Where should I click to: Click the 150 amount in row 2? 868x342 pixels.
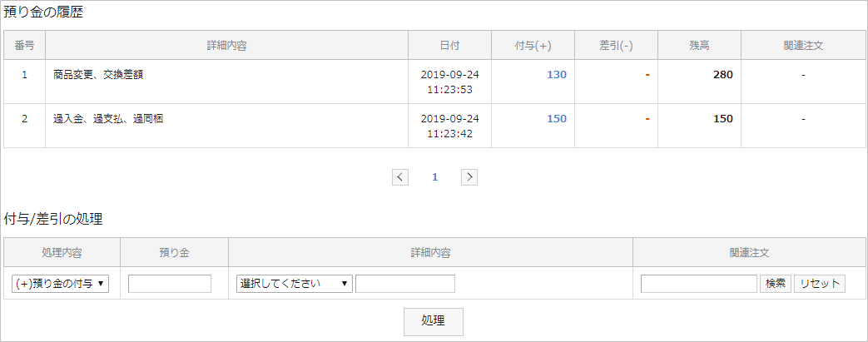coord(557,118)
